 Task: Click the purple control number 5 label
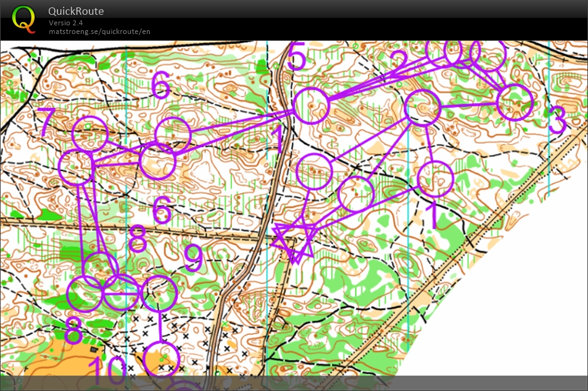pyautogui.click(x=297, y=57)
